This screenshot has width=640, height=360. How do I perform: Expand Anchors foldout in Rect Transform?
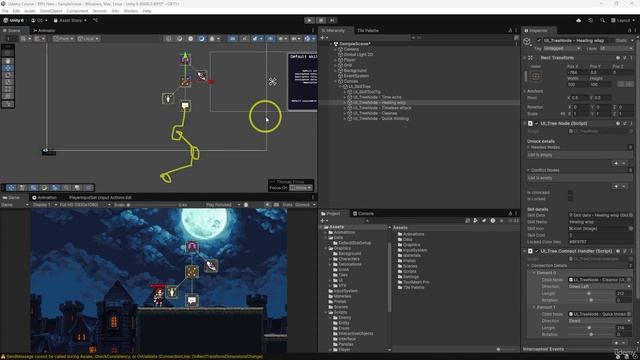click(525, 91)
